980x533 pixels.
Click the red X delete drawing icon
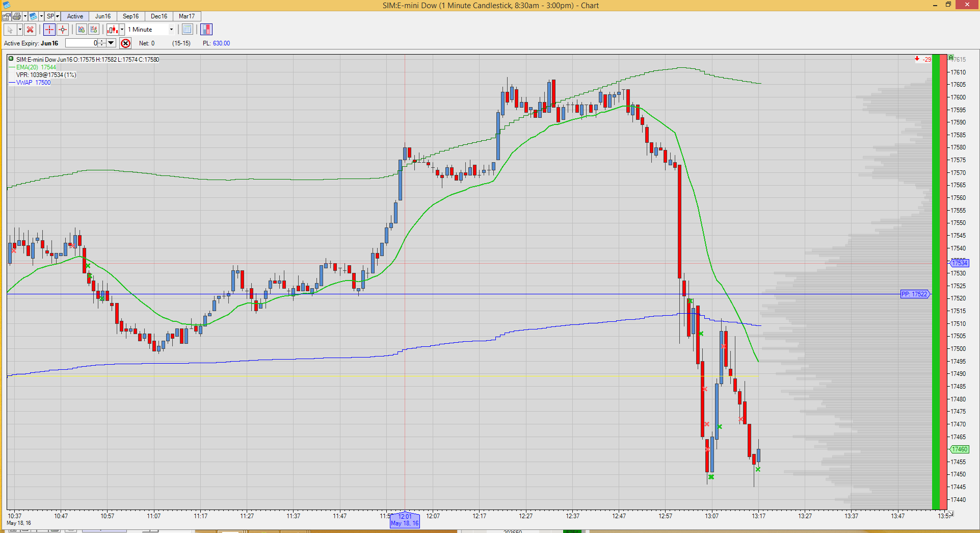tap(30, 30)
